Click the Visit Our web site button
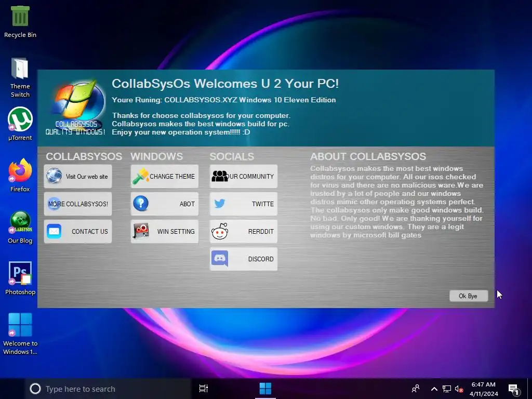The height and width of the screenshot is (399, 532). pyautogui.click(x=78, y=177)
